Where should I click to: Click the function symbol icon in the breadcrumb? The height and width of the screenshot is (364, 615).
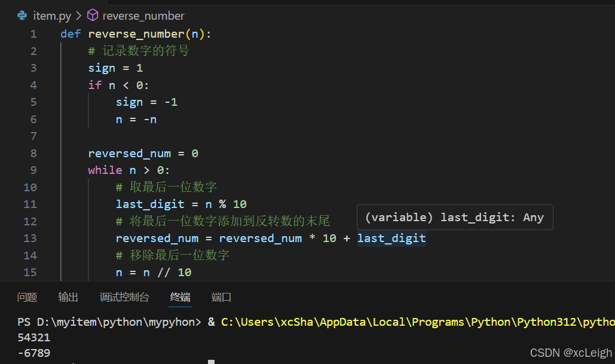(93, 16)
